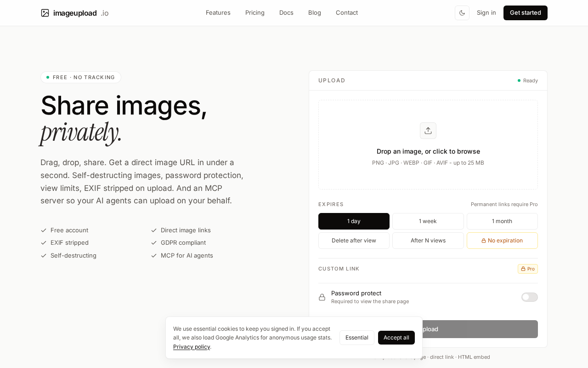Click the imageupload brand name
Screen dimensions: 588x368
pyautogui.click(x=75, y=13)
